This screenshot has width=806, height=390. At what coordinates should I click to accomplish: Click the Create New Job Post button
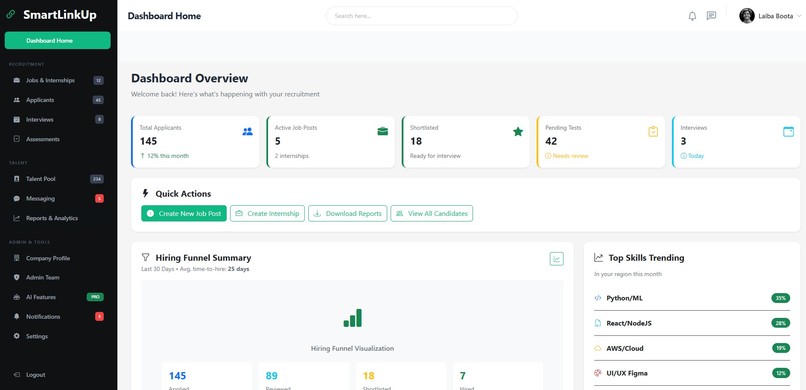184,214
